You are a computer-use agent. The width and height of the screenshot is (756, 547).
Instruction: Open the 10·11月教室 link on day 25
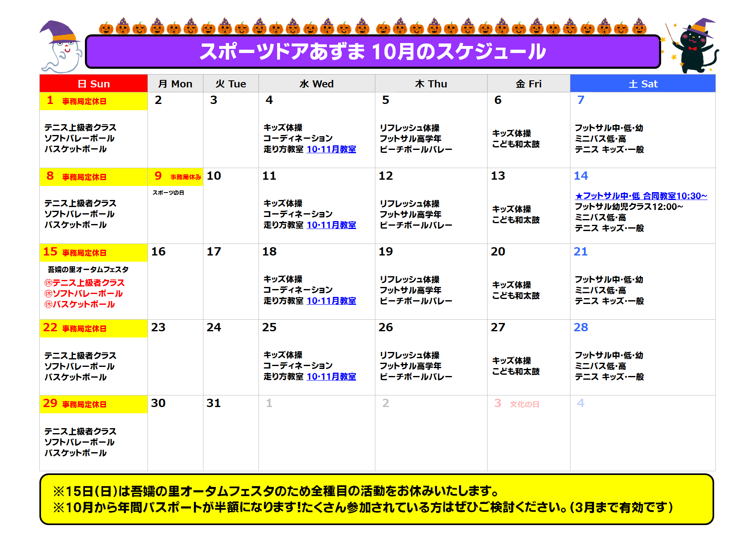[331, 376]
